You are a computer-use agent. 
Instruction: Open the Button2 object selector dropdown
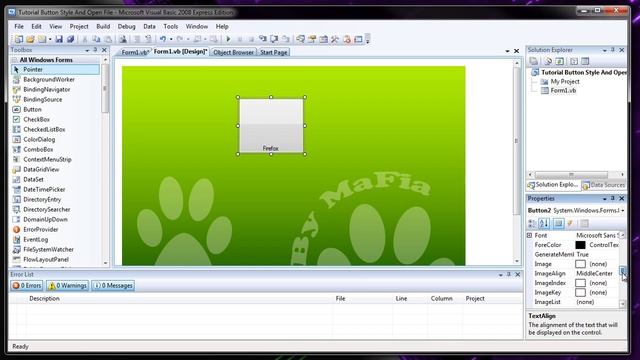(622, 211)
